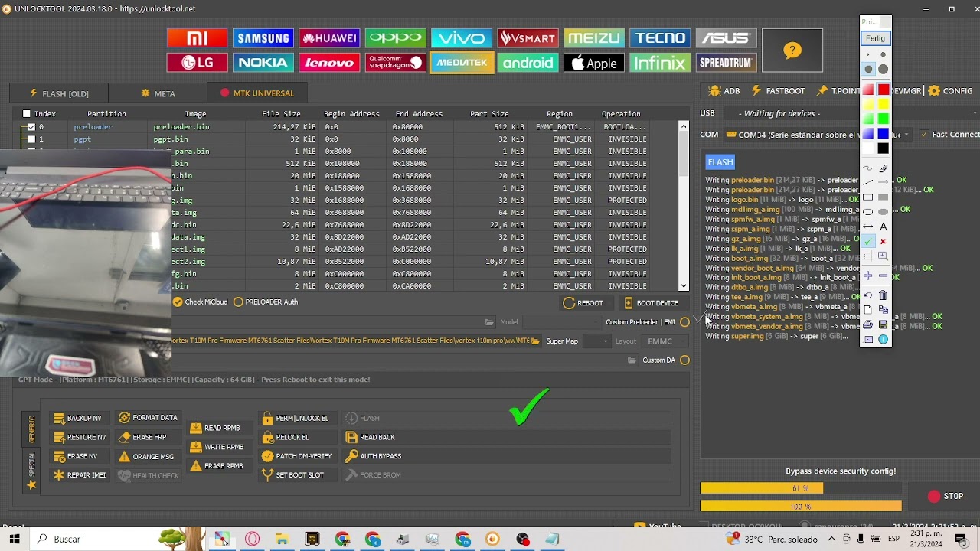Image resolution: width=980 pixels, height=551 pixels.
Task: Select the GENERIC vertical tab
Action: click(31, 429)
